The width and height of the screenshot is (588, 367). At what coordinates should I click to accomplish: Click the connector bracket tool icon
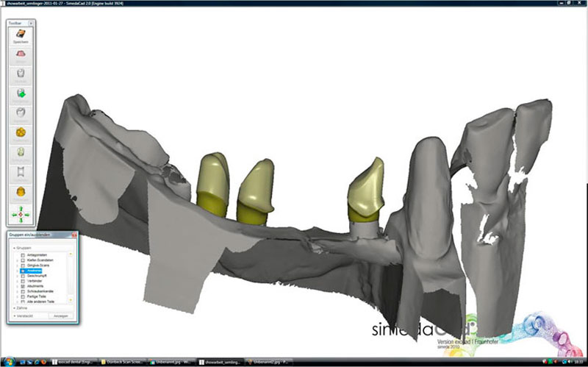(x=21, y=173)
